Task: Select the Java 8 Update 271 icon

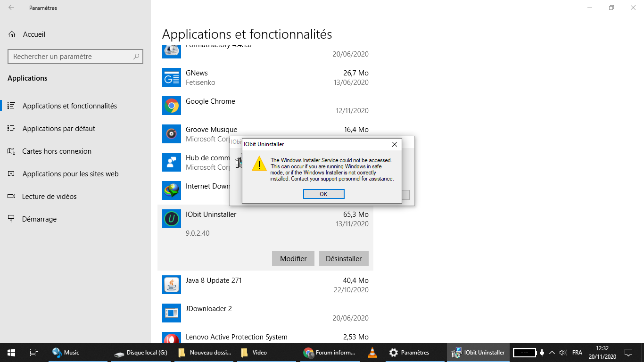Action: pyautogui.click(x=172, y=285)
